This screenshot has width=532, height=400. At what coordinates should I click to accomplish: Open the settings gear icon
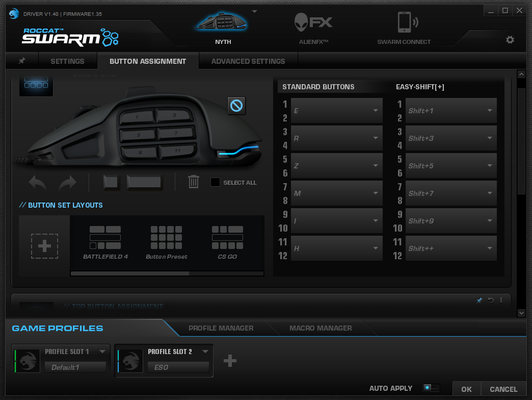pyautogui.click(x=510, y=40)
